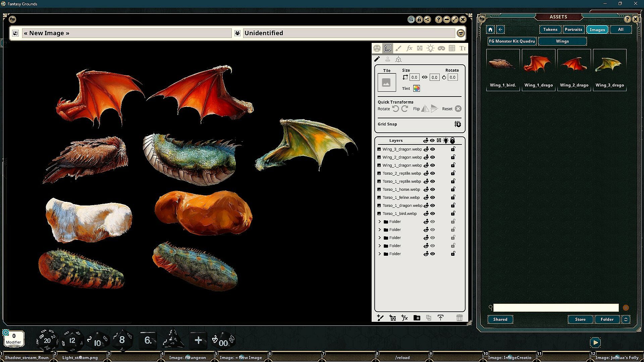Select the stamp mode icon
The width and height of the screenshot is (644, 362).
388,59
